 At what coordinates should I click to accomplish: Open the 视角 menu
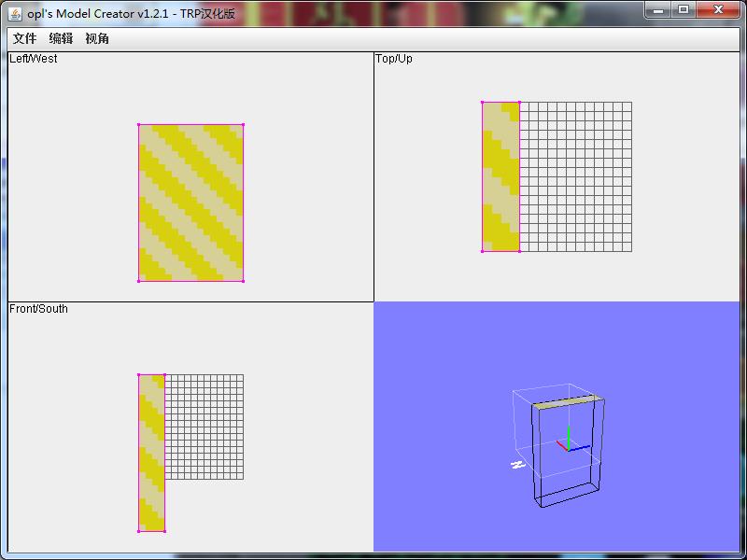[97, 38]
